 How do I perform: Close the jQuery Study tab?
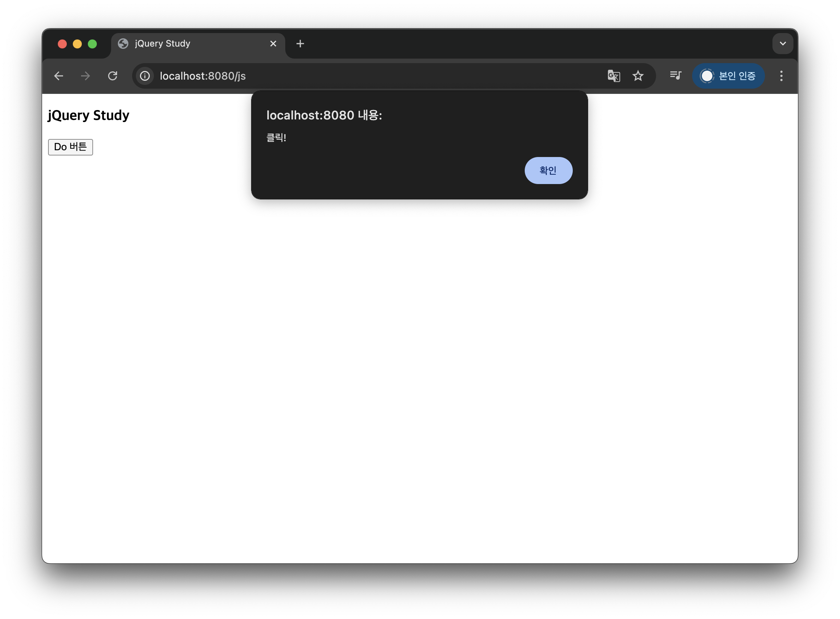pyautogui.click(x=273, y=44)
